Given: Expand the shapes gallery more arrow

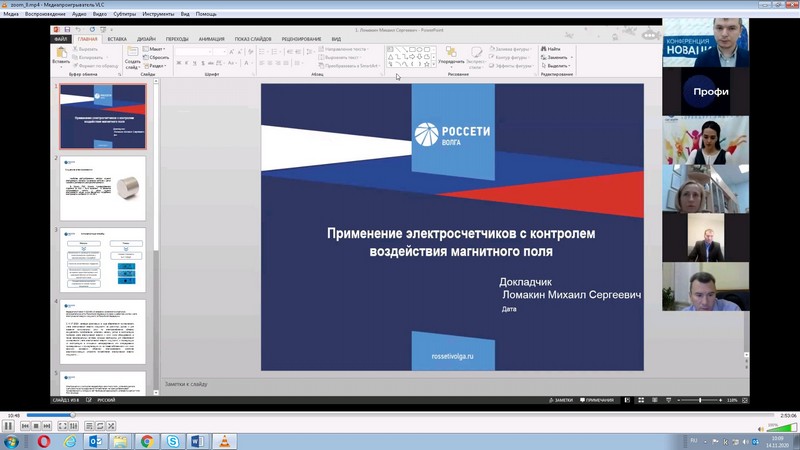Looking at the screenshot, I should (434, 65).
